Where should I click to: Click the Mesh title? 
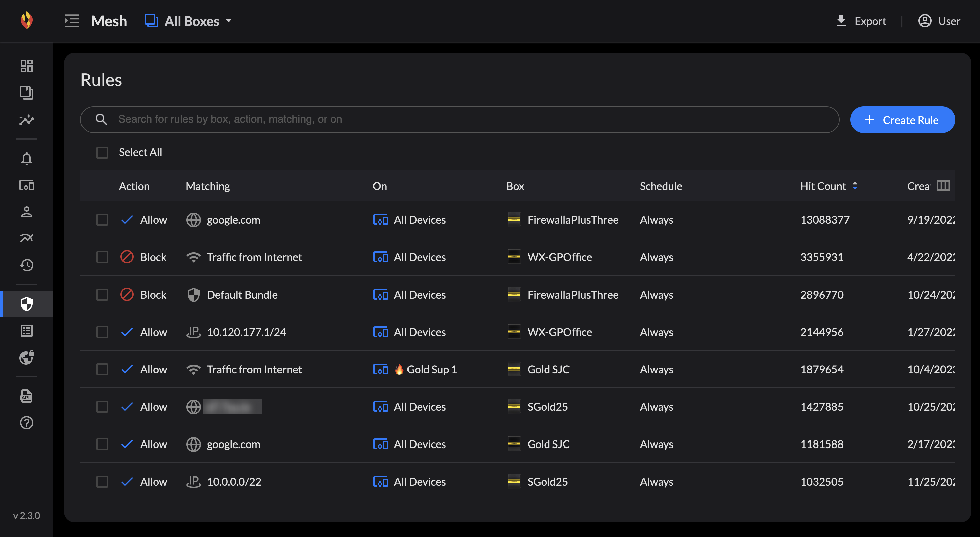pyautogui.click(x=109, y=21)
